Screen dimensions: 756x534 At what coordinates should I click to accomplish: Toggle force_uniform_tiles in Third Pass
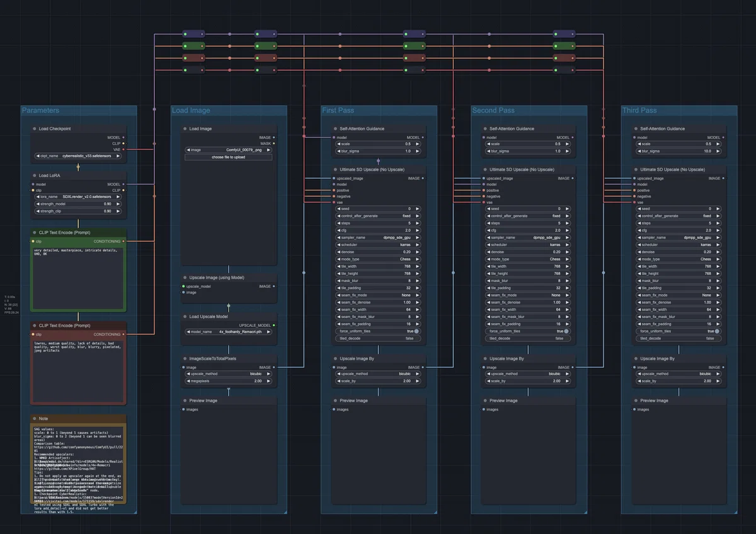click(x=678, y=331)
